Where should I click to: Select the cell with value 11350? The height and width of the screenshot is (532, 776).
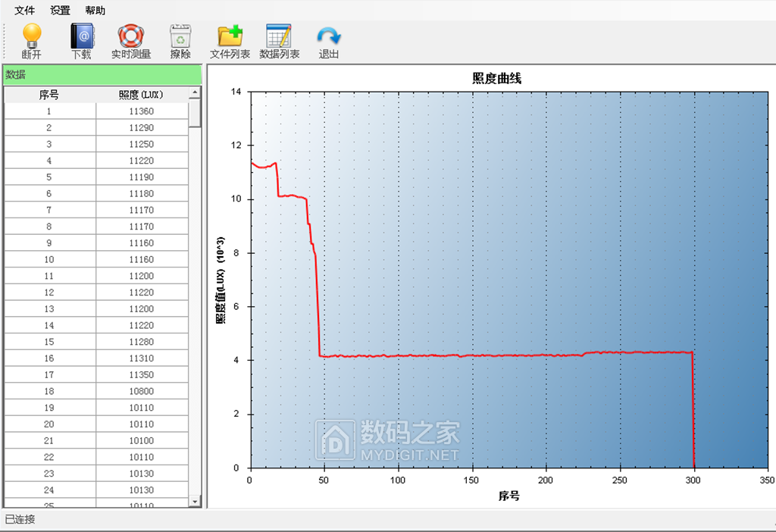pos(142,374)
